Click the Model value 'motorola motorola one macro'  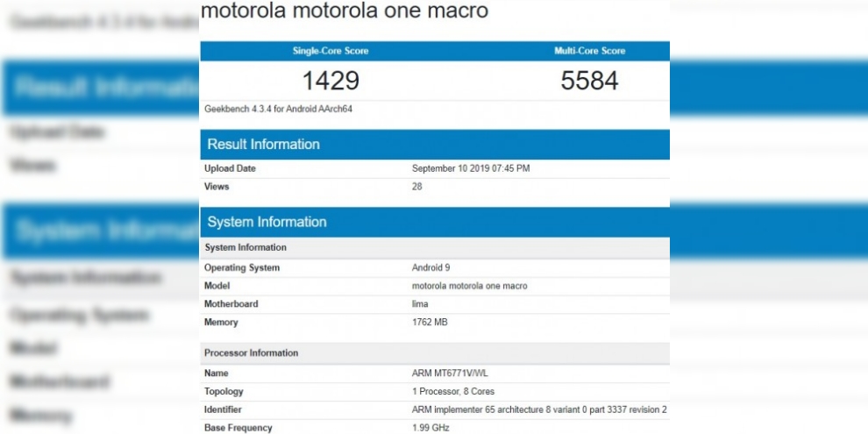pos(469,286)
